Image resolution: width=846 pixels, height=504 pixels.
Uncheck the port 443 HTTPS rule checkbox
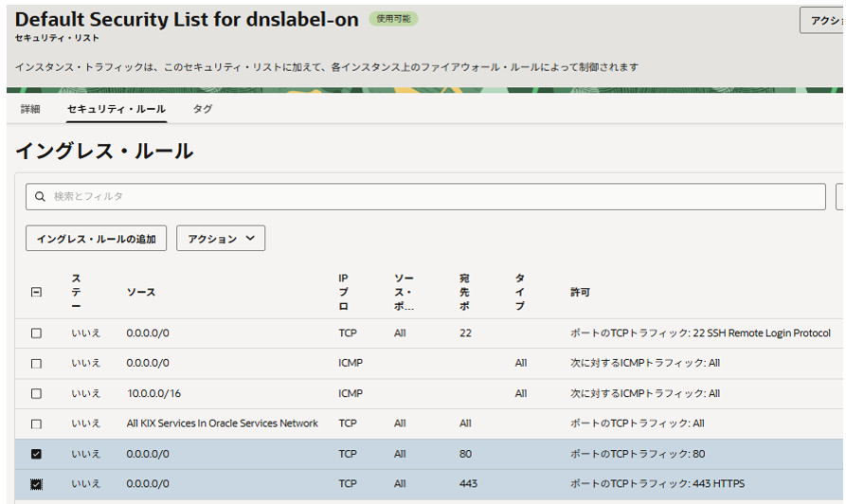click(37, 484)
